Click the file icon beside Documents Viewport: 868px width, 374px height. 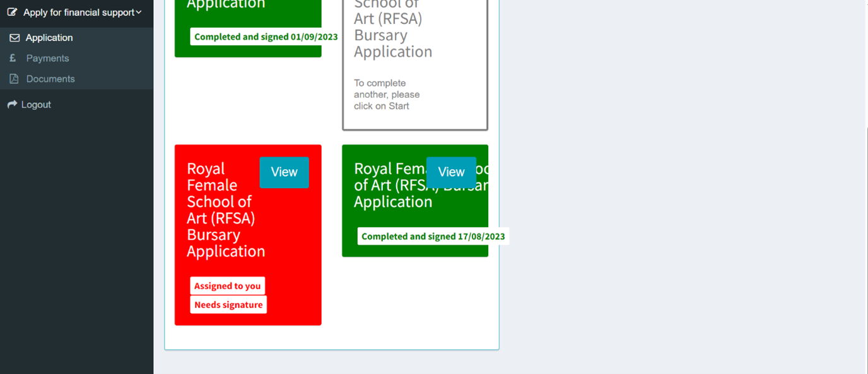click(x=14, y=79)
